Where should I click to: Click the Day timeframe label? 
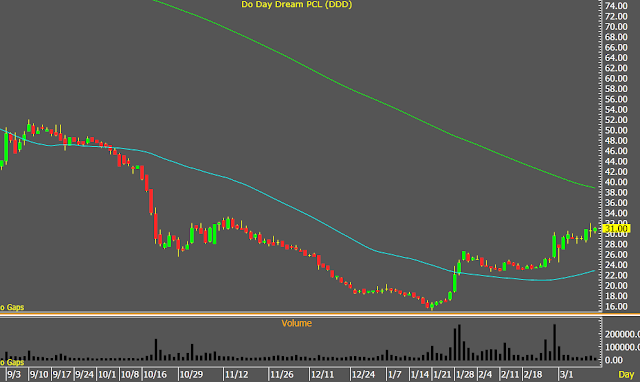click(626, 374)
